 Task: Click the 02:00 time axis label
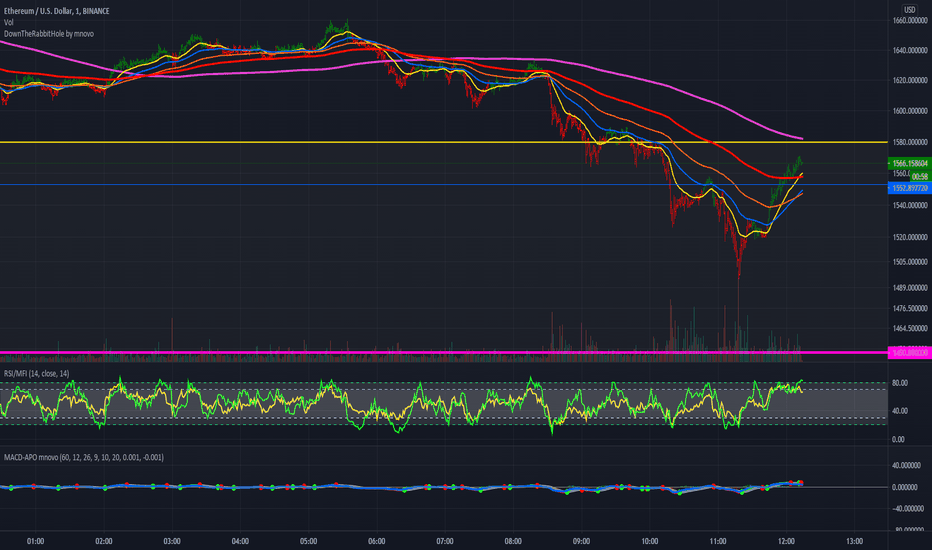[104, 541]
